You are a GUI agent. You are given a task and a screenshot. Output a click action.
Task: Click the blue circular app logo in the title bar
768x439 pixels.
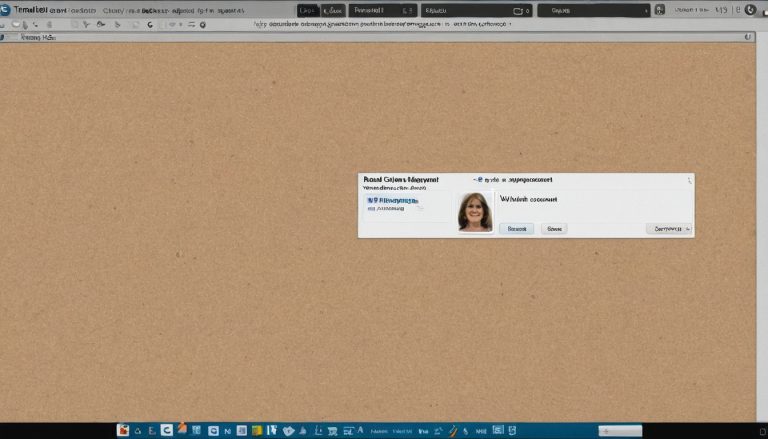[x=5, y=10]
